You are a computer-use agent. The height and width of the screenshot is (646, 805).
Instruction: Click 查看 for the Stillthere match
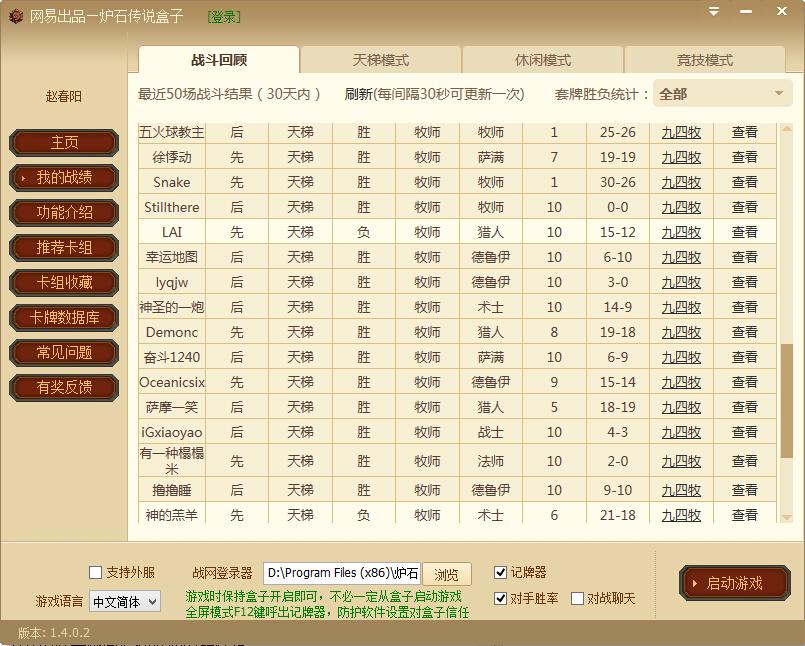[744, 207]
